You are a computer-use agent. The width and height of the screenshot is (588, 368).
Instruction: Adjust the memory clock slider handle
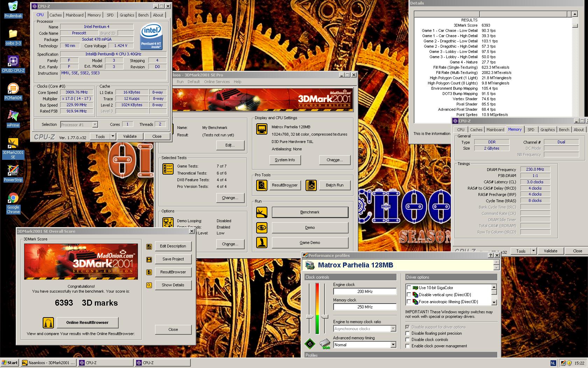tap(324, 317)
